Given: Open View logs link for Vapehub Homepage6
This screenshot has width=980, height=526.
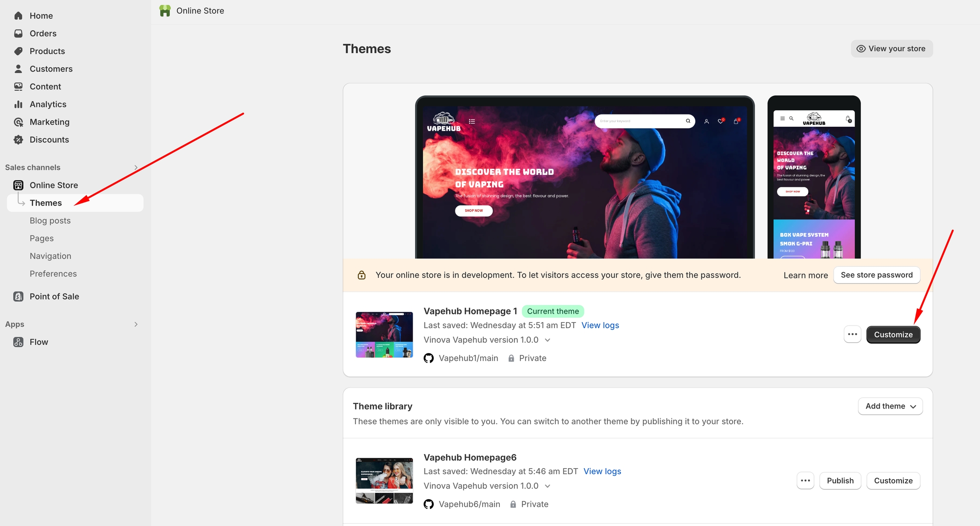Looking at the screenshot, I should 602,471.
